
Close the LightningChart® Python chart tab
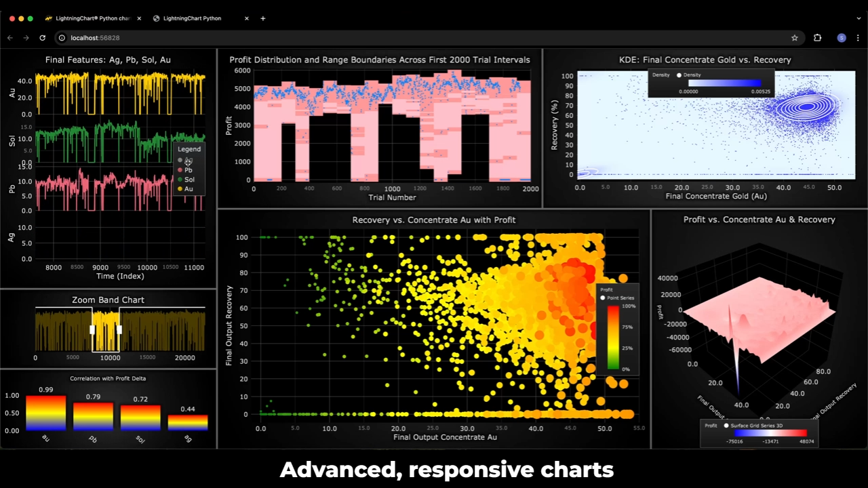tap(138, 18)
